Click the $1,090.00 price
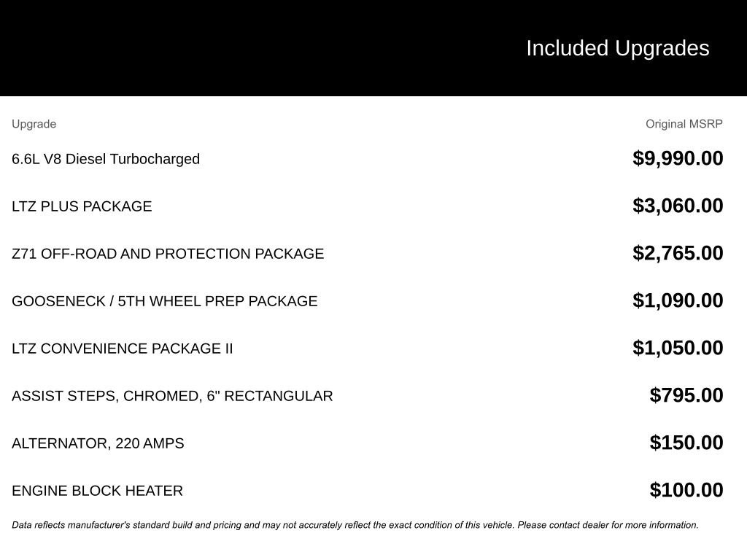Viewport: 747px width, 560px height. (x=678, y=300)
